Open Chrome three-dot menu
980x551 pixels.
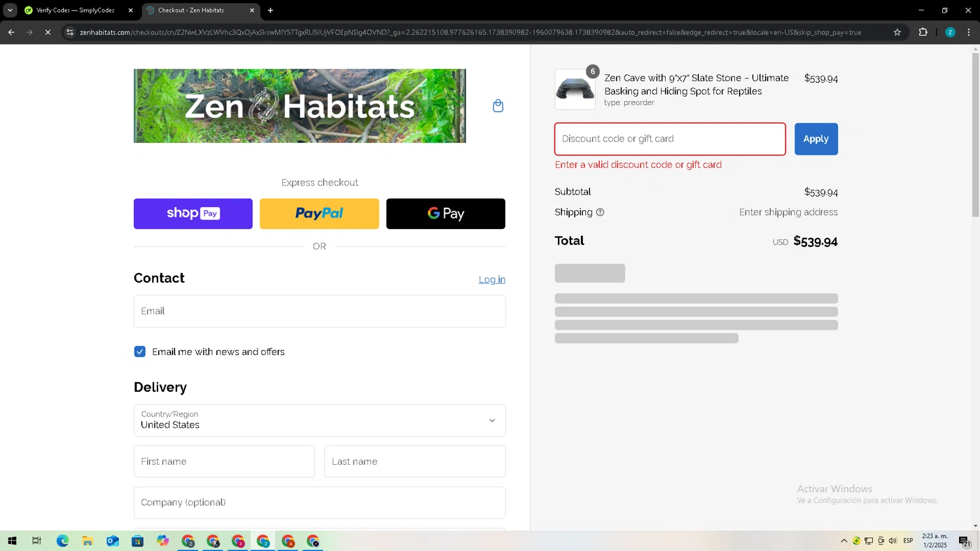[969, 32]
